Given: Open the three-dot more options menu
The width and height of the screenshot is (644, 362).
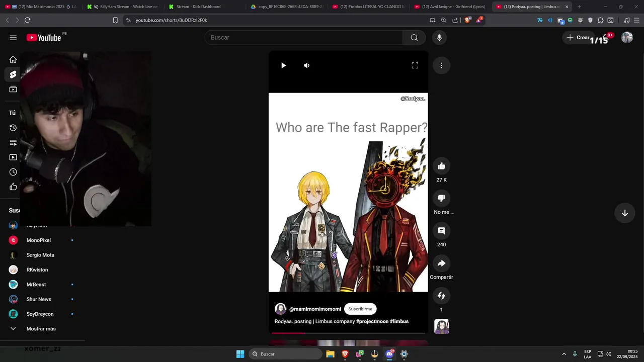Looking at the screenshot, I should [441, 65].
